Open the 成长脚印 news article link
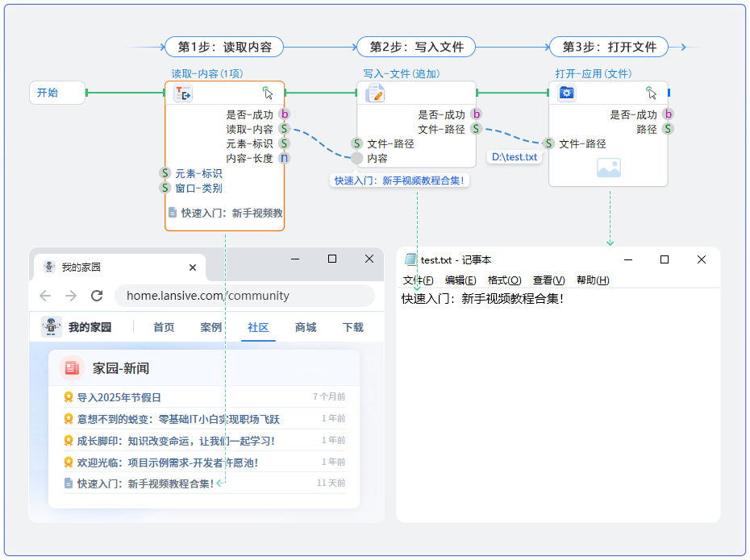750x560 pixels. pos(175,441)
